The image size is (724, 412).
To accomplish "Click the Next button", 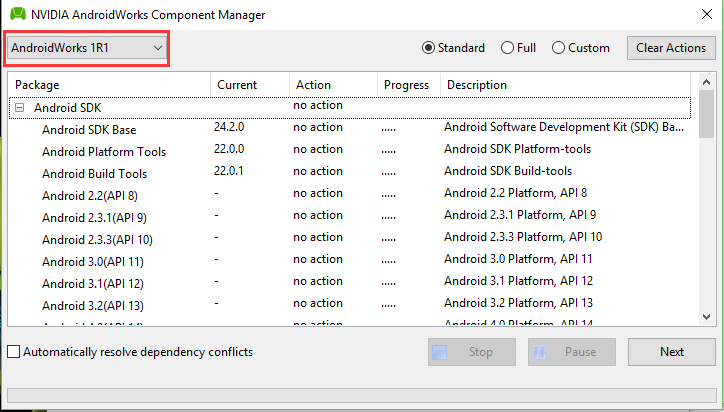I will (x=671, y=352).
